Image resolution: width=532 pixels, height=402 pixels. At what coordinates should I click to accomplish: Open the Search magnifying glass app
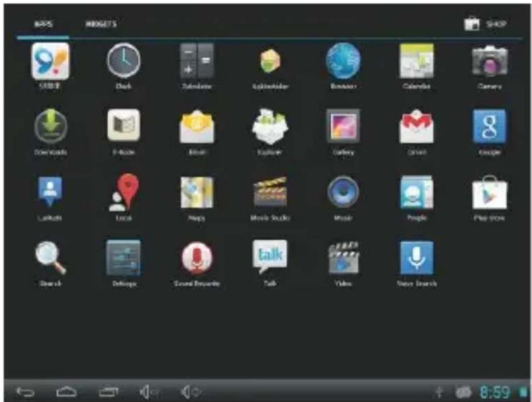point(50,257)
